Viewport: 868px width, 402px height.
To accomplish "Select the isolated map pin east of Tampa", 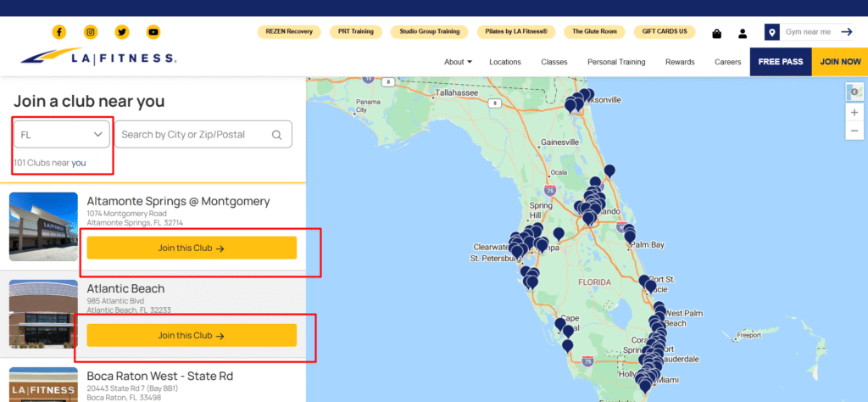I will [x=559, y=234].
